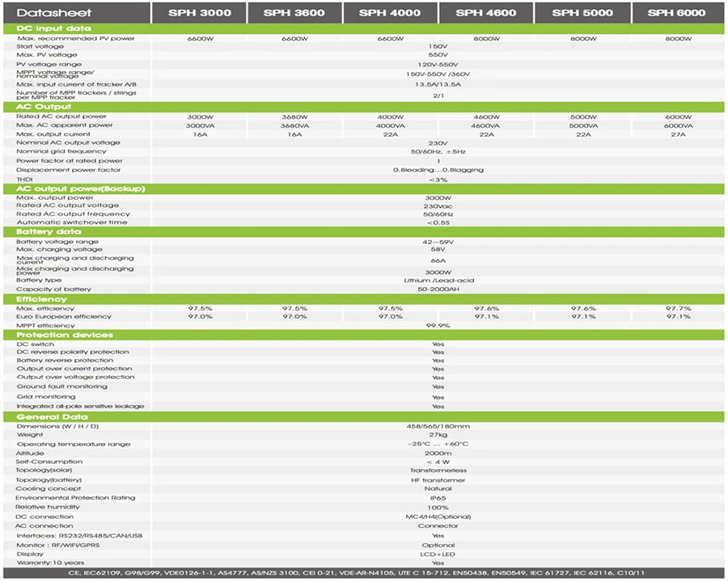Select the "Warranty: 10 years" row label

tap(51, 563)
